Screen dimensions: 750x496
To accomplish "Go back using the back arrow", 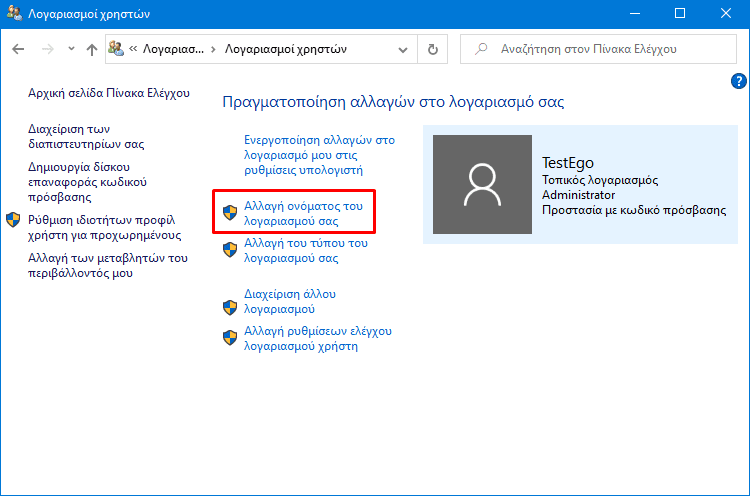I will click(x=18, y=49).
